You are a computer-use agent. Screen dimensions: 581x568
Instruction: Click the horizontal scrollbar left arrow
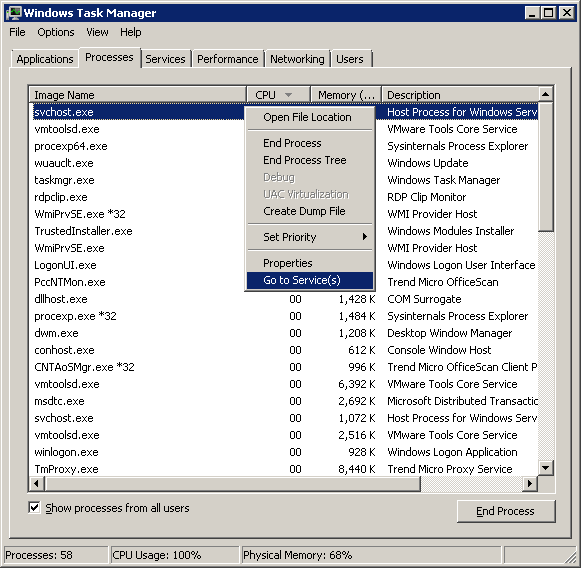coord(36,484)
